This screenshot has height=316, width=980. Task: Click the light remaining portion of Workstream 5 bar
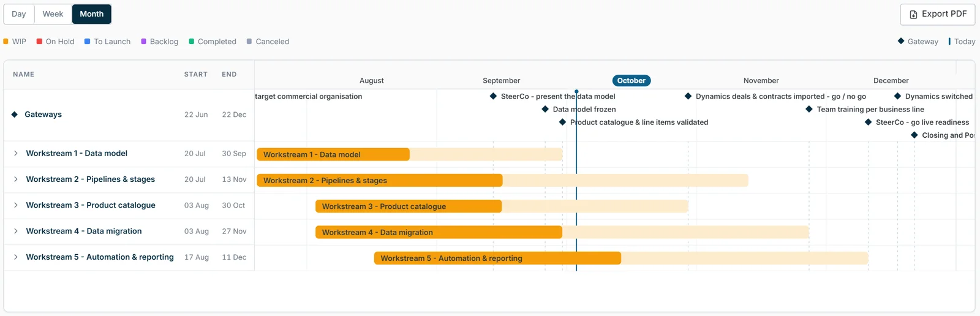745,258
